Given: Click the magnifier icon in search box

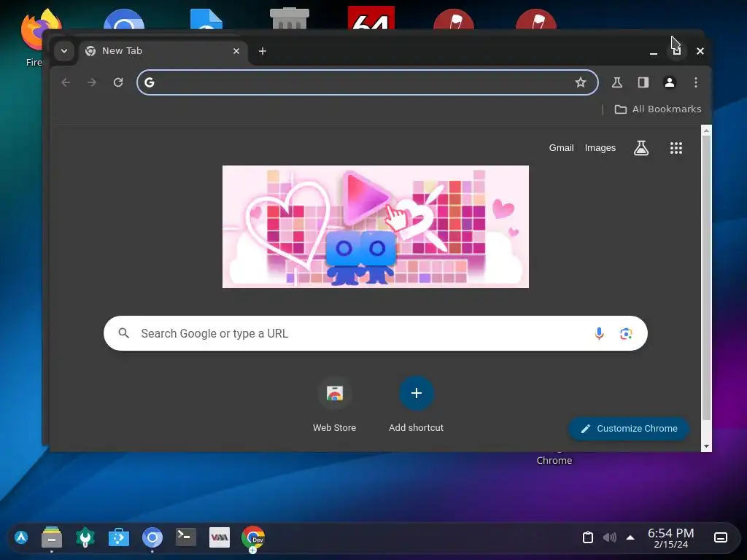Looking at the screenshot, I should pyautogui.click(x=124, y=333).
